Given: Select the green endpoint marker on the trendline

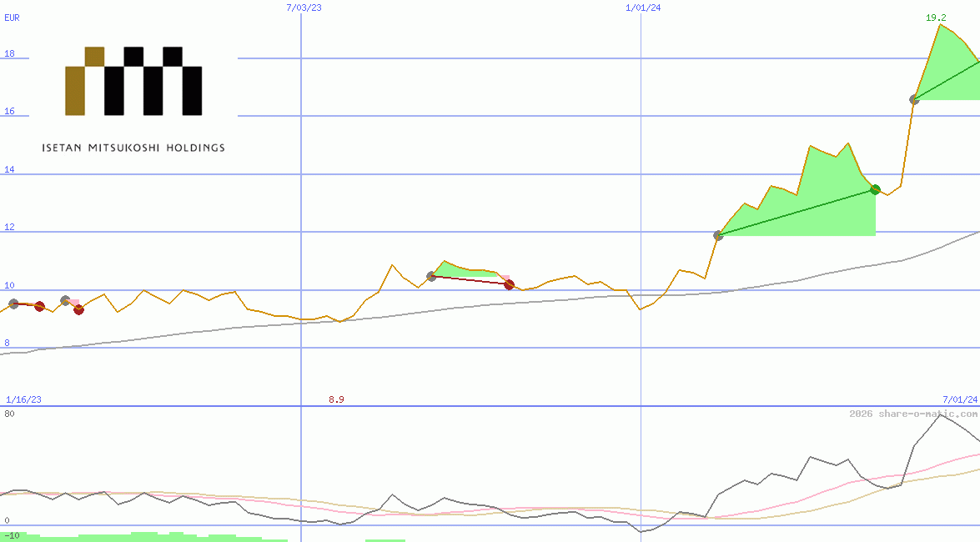Looking at the screenshot, I should (875, 189).
